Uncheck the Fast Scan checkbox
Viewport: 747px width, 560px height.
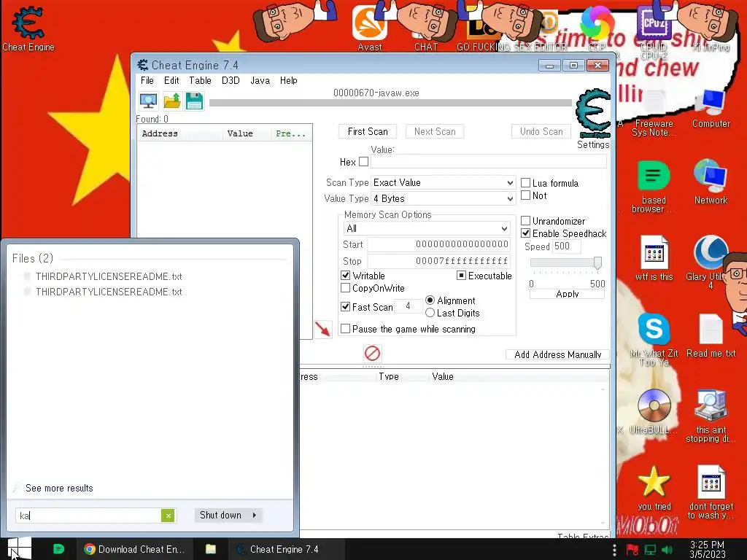tap(345, 307)
